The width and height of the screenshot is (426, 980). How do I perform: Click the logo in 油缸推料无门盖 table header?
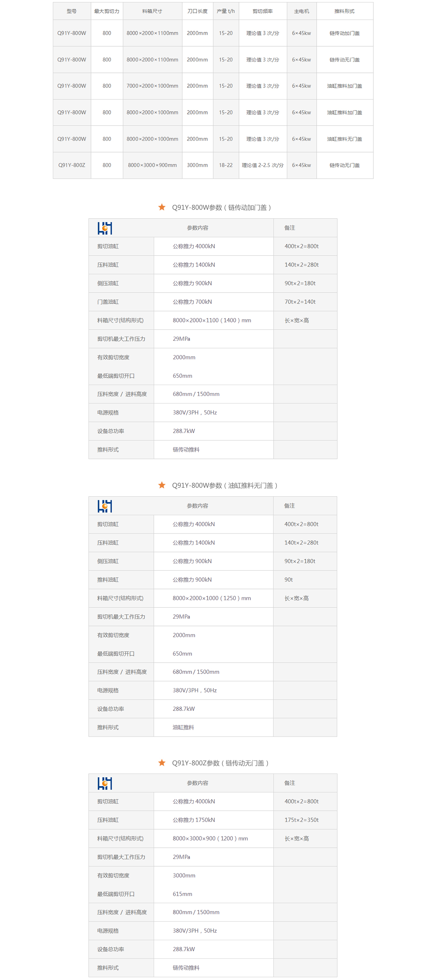105,505
